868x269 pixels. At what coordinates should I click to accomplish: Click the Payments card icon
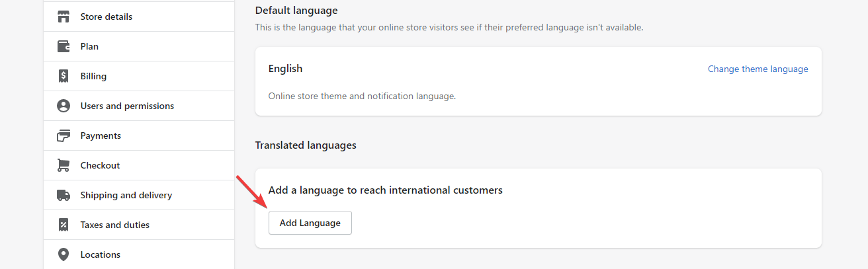(x=64, y=135)
